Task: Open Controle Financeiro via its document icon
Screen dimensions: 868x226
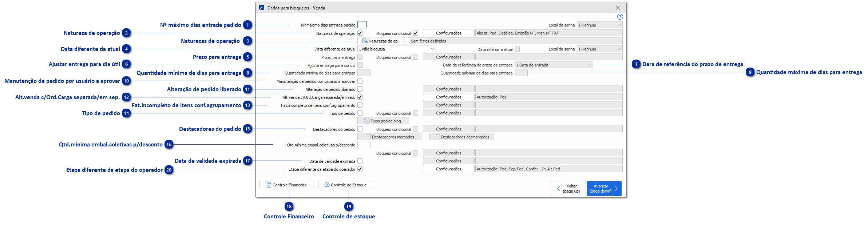Action: click(269, 185)
